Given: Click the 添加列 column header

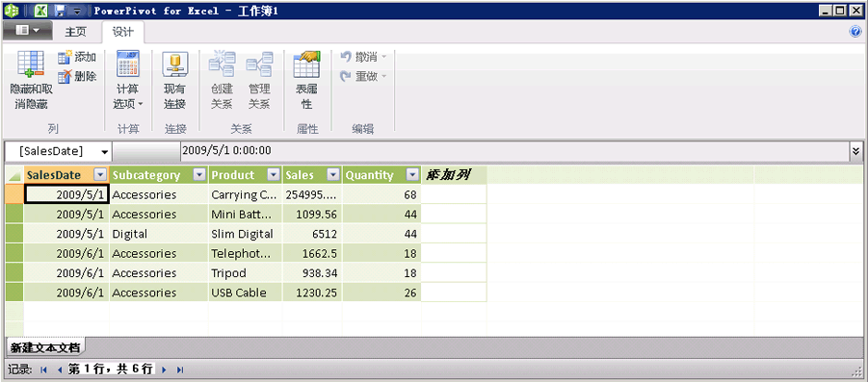Looking at the screenshot, I should (454, 175).
